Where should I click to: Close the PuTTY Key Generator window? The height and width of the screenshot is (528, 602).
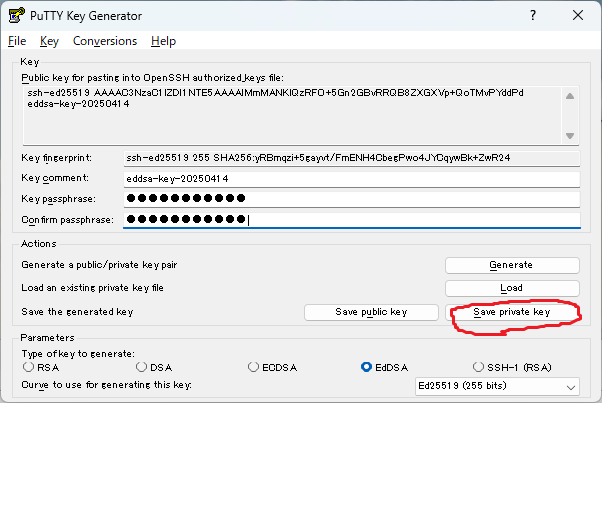point(577,15)
